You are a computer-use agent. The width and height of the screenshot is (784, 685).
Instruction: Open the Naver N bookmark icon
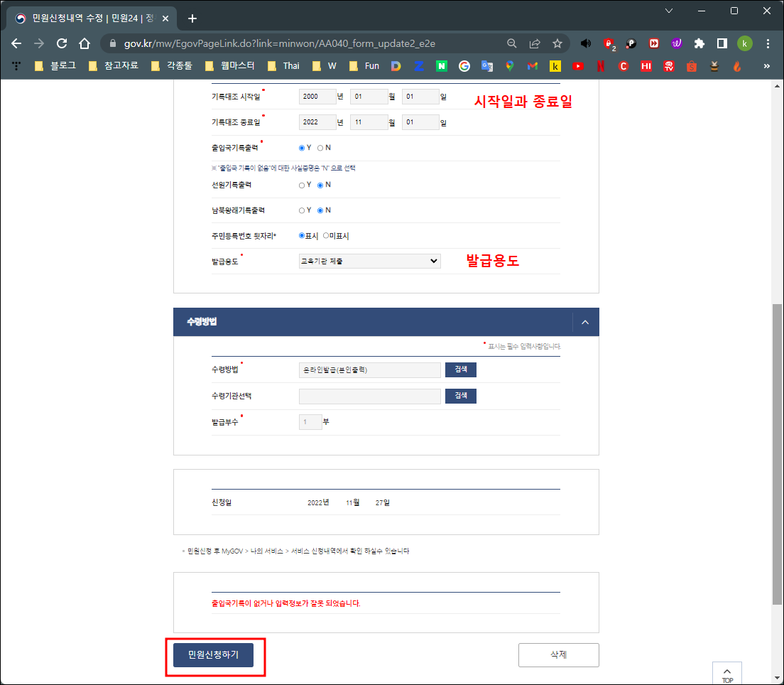tap(442, 66)
